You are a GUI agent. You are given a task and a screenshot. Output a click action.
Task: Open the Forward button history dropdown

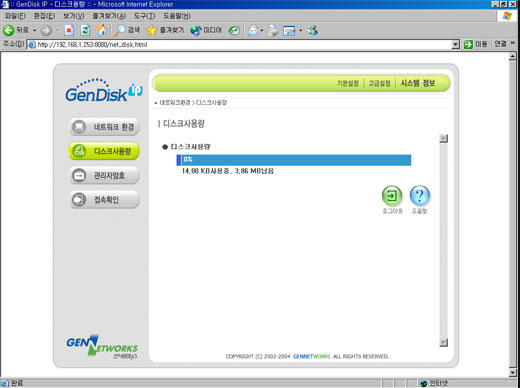tap(57, 31)
